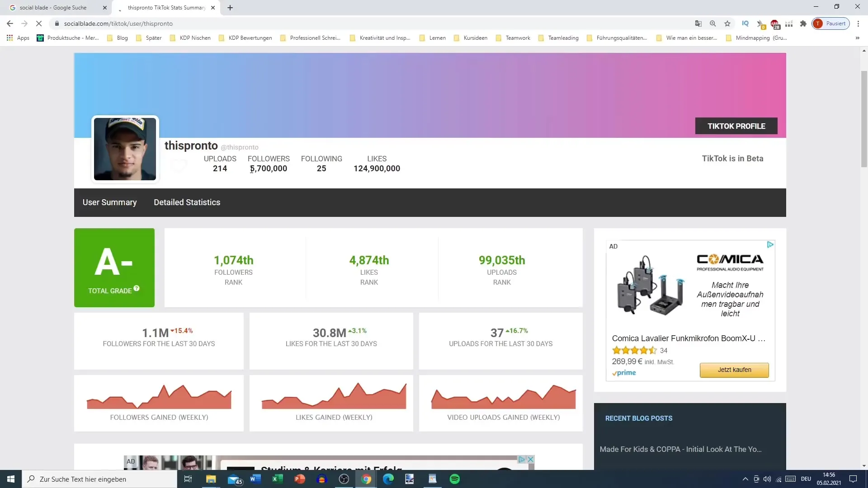
Task: Click the page vertical scrollbar thumb
Action: click(x=864, y=119)
